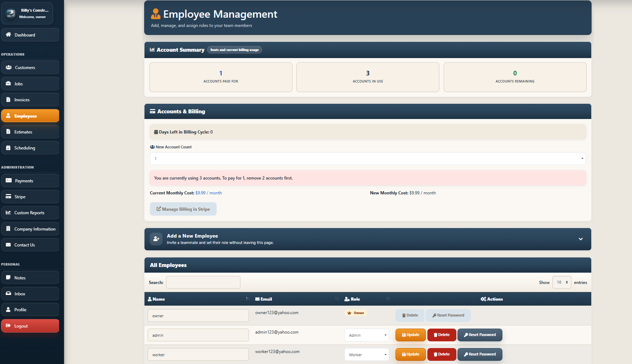Click the Dashboard home icon
Image resolution: width=632 pixels, height=364 pixels.
coord(8,35)
